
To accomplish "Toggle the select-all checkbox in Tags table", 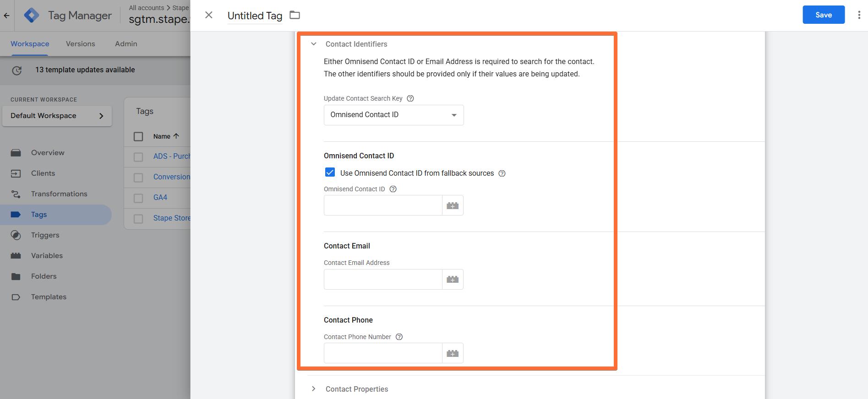I will (x=138, y=136).
